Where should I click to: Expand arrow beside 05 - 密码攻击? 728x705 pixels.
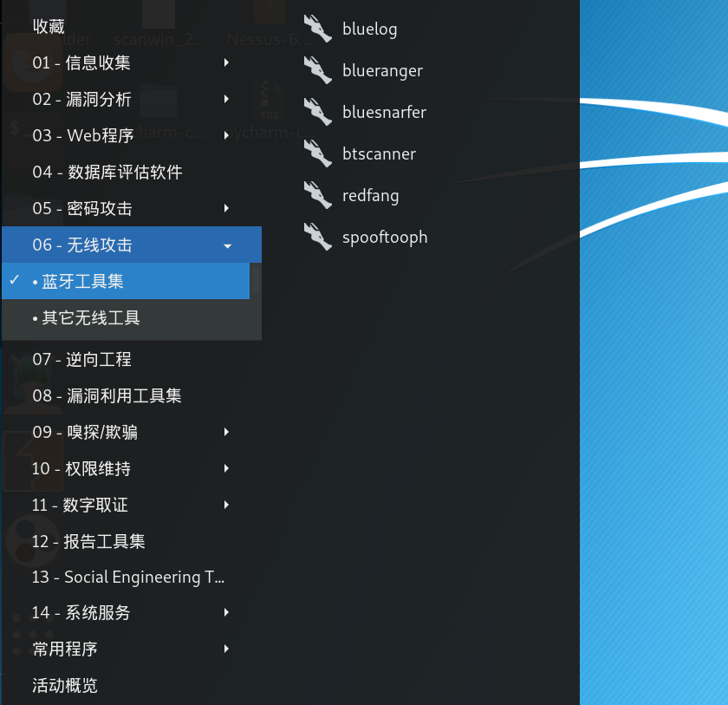click(226, 208)
